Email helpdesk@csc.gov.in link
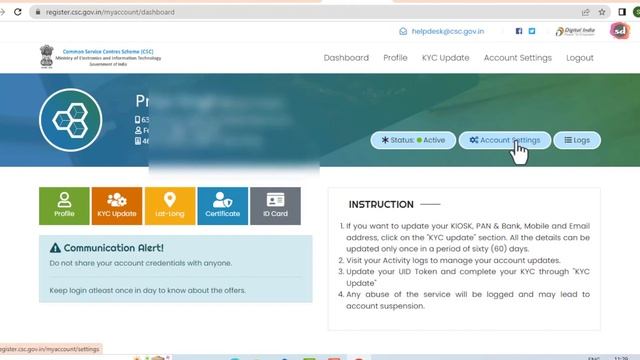This screenshot has width=640, height=360. tap(448, 31)
